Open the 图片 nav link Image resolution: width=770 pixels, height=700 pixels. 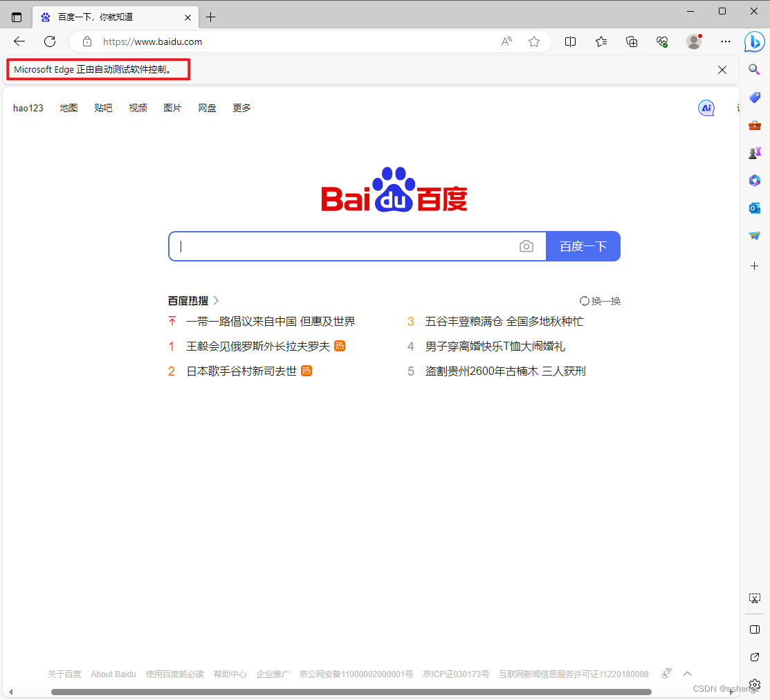tap(172, 108)
